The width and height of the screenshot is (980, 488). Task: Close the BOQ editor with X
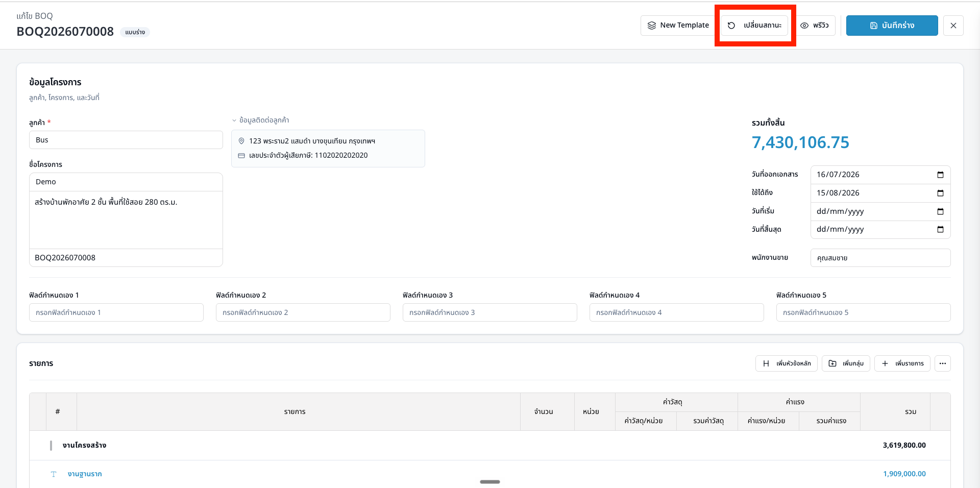[953, 26]
